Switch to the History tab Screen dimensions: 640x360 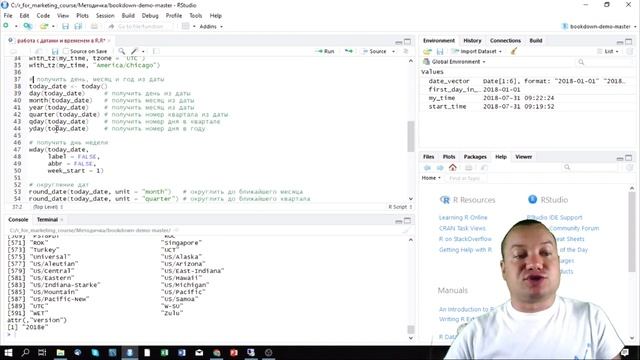tap(472, 40)
